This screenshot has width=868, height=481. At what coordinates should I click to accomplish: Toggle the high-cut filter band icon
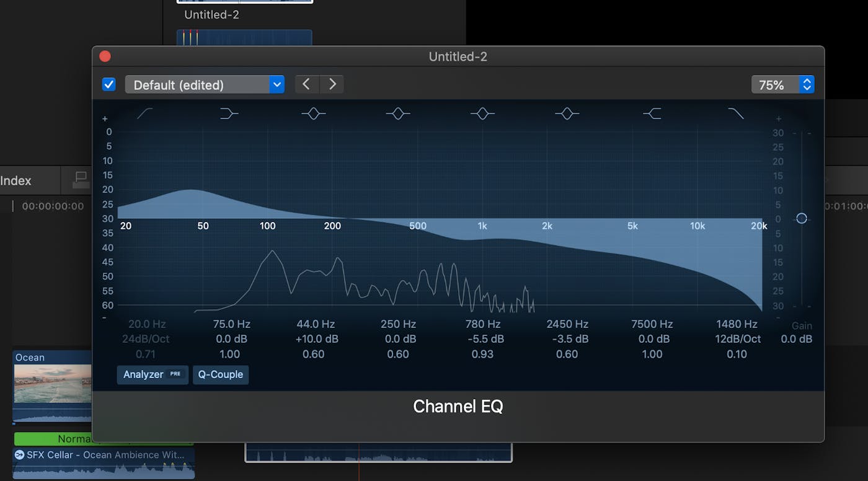click(x=736, y=113)
